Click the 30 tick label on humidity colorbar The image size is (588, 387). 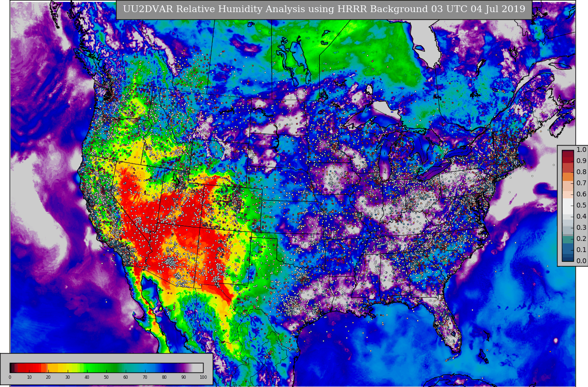tap(68, 377)
